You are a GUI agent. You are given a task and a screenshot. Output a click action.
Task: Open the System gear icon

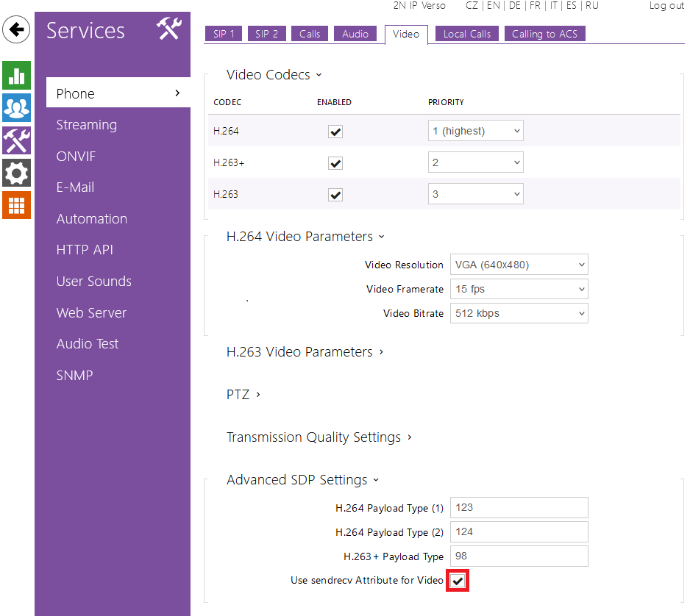[x=16, y=173]
